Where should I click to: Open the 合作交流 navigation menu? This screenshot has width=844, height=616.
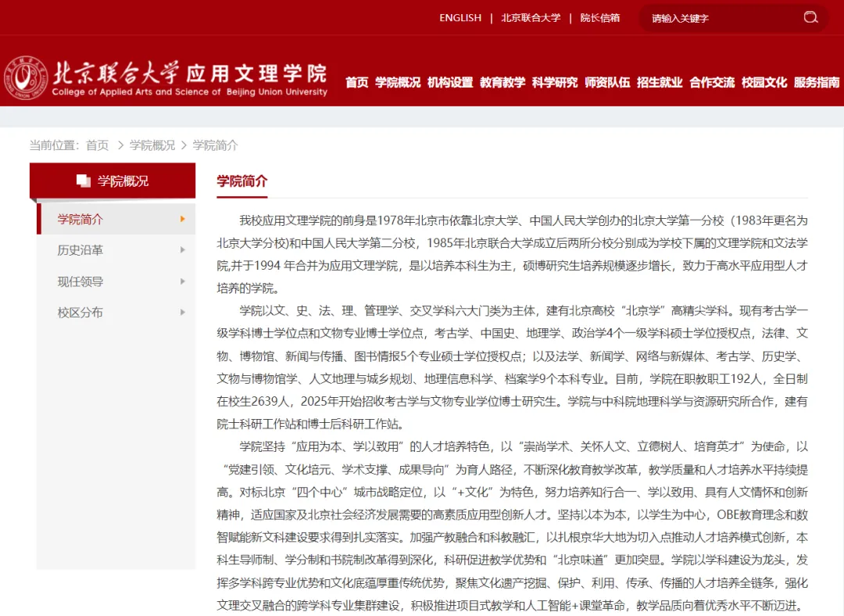(712, 82)
